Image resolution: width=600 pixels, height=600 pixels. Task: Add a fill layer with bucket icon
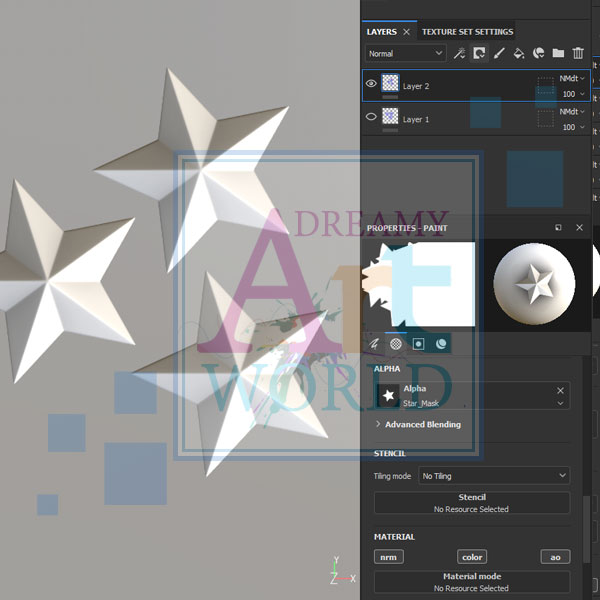click(518, 53)
